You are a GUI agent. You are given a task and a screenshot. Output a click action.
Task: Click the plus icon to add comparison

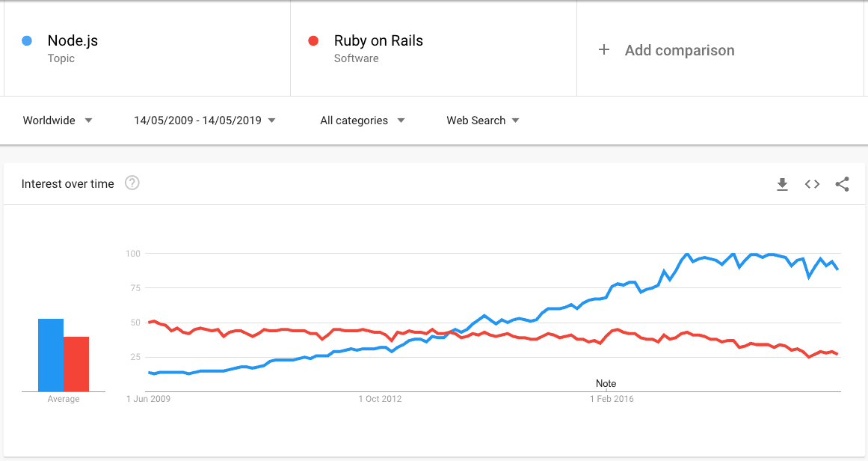603,50
